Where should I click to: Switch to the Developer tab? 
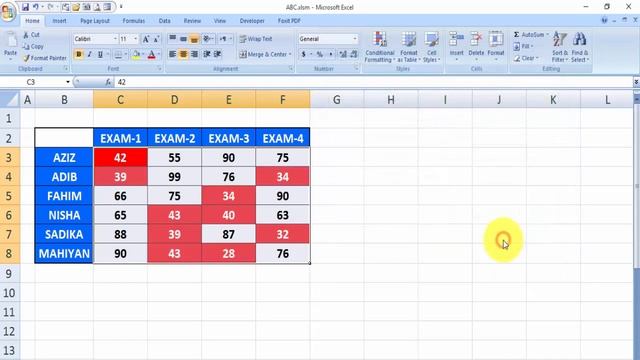(x=252, y=21)
